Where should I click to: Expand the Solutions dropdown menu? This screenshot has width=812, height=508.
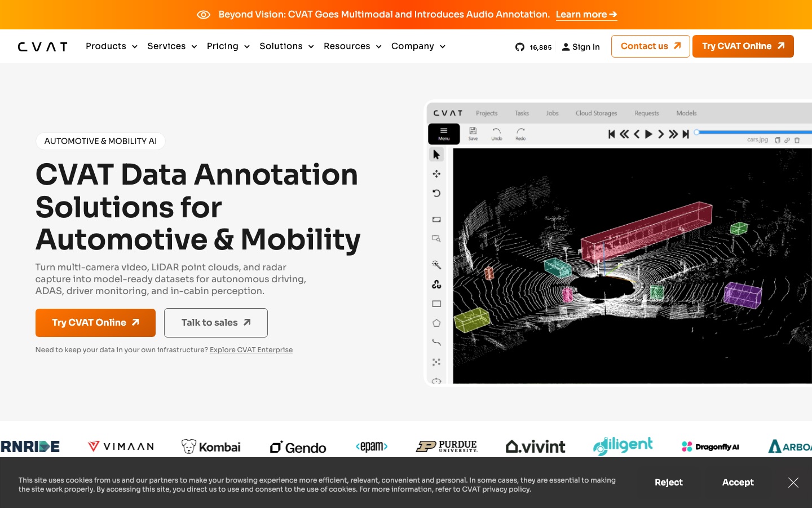tap(286, 46)
